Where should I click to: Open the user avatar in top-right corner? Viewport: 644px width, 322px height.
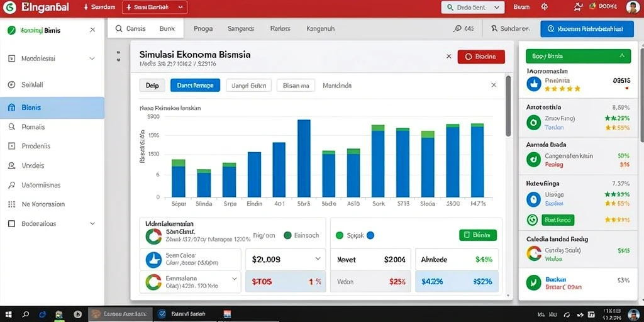[633, 7]
